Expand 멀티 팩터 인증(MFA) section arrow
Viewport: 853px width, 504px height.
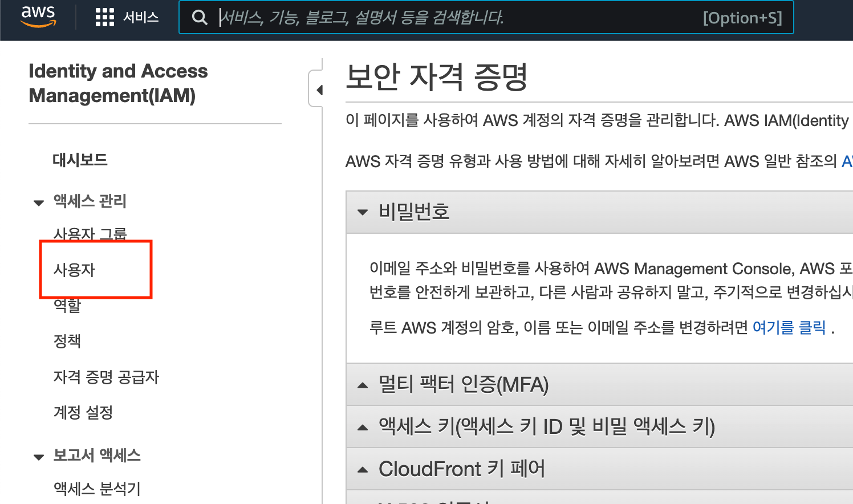point(363,385)
